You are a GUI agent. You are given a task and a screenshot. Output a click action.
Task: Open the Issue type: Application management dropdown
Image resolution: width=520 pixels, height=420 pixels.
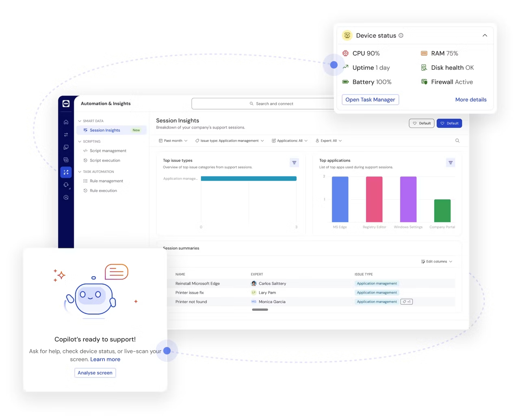[230, 141]
